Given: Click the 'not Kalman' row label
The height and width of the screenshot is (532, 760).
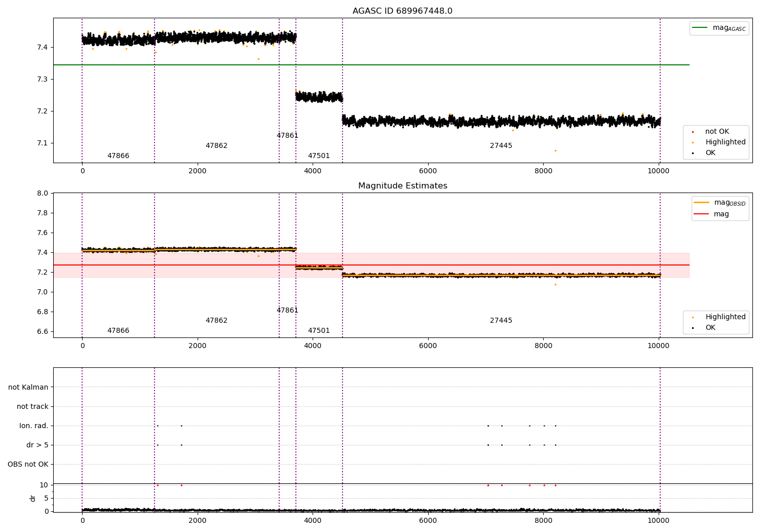Looking at the screenshot, I should pyautogui.click(x=28, y=388).
